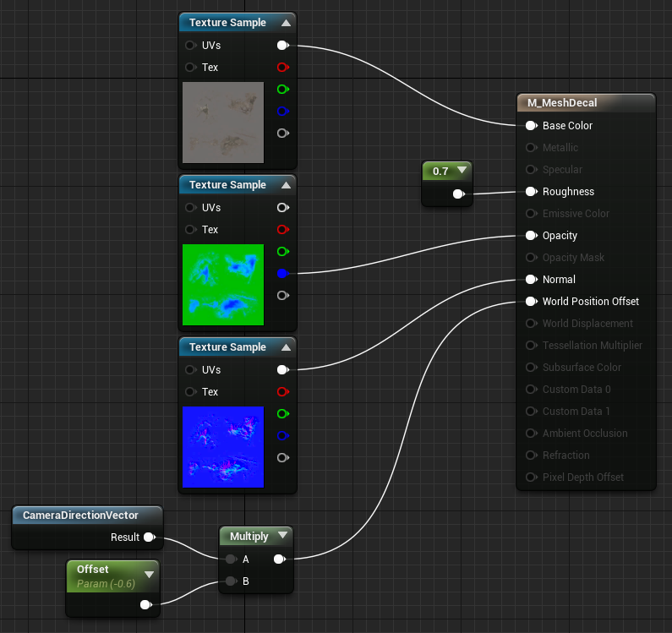Click the Emissive Color input pin

coord(532,214)
